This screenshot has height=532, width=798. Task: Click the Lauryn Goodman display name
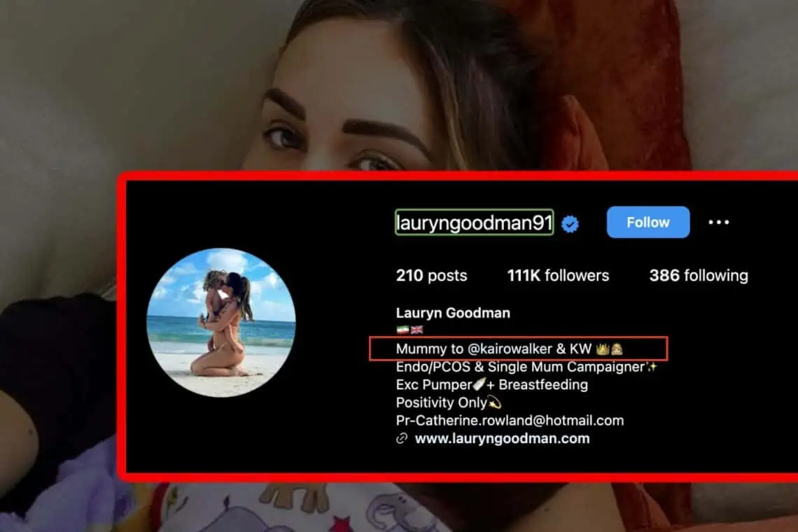pos(453,313)
